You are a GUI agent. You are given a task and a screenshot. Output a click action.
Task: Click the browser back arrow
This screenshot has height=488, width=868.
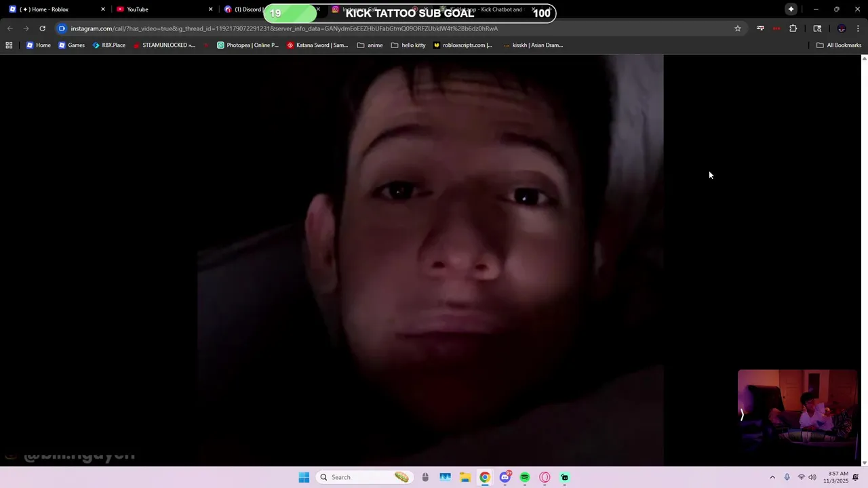(x=9, y=28)
